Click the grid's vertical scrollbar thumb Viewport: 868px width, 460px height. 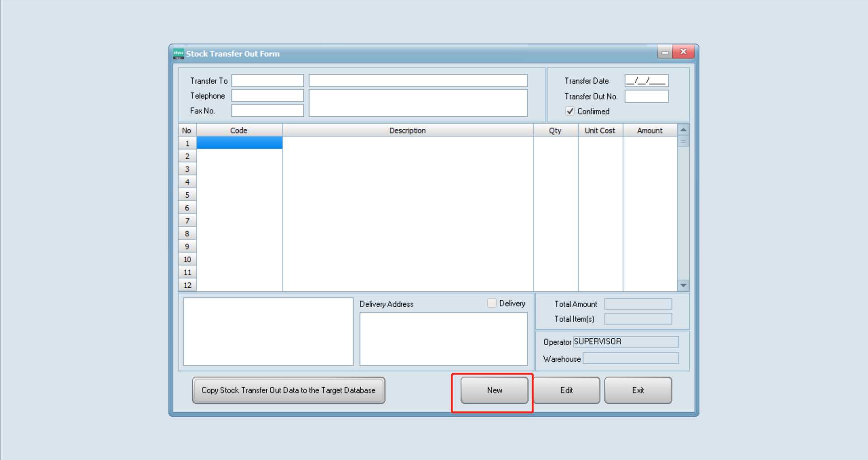pos(683,142)
